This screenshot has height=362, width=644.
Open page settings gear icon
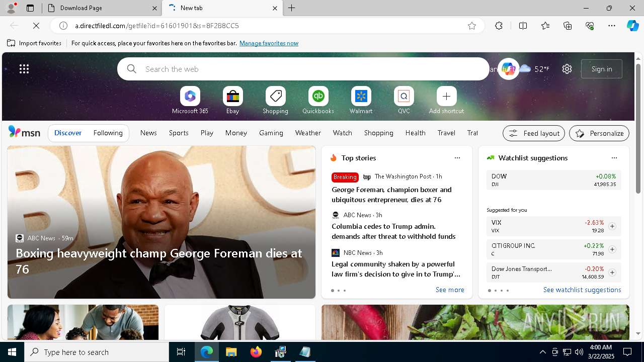point(567,69)
